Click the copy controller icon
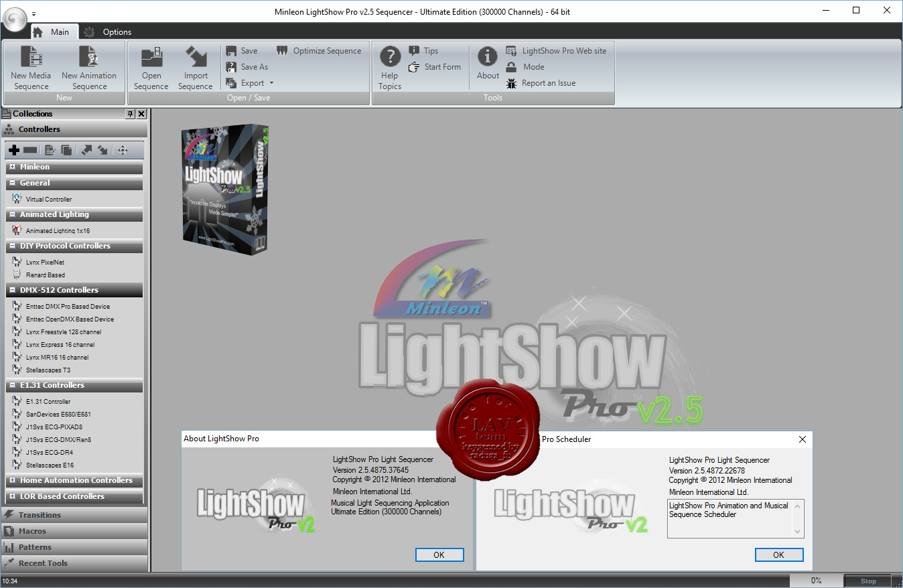This screenshot has width=903, height=588. tap(66, 150)
